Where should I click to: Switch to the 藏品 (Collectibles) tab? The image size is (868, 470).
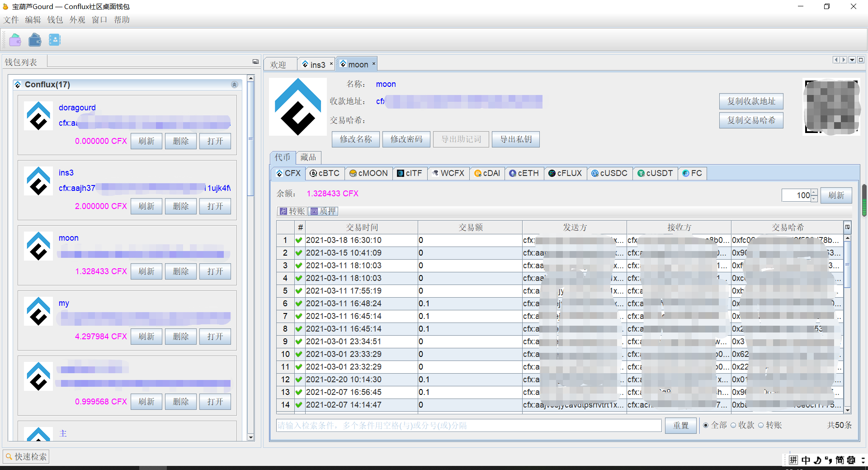pyautogui.click(x=308, y=157)
